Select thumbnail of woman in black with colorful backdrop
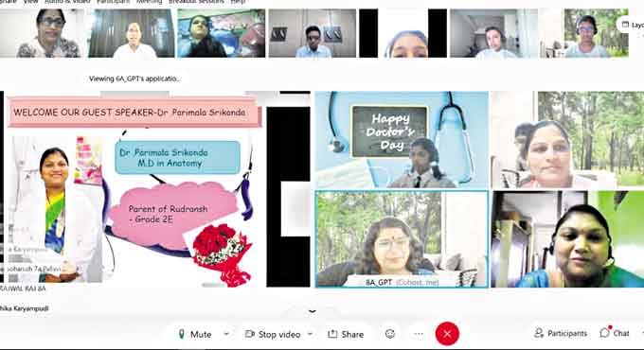Viewport: 644px width, 350px height. coord(222,33)
